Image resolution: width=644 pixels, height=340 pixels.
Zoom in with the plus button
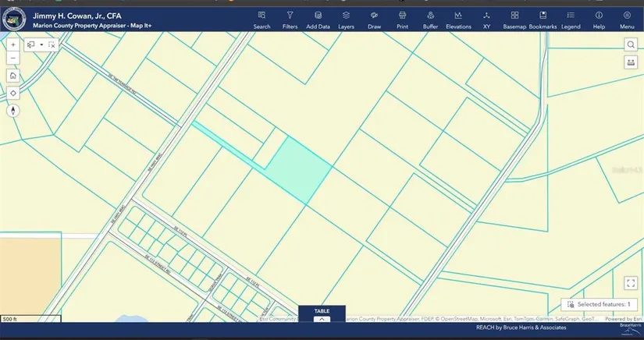click(x=13, y=44)
